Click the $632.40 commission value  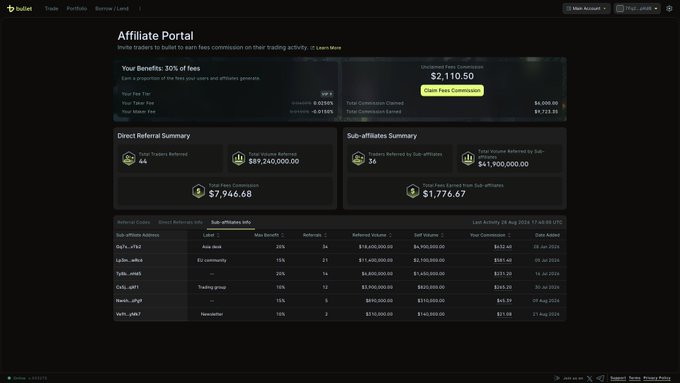pyautogui.click(x=503, y=247)
